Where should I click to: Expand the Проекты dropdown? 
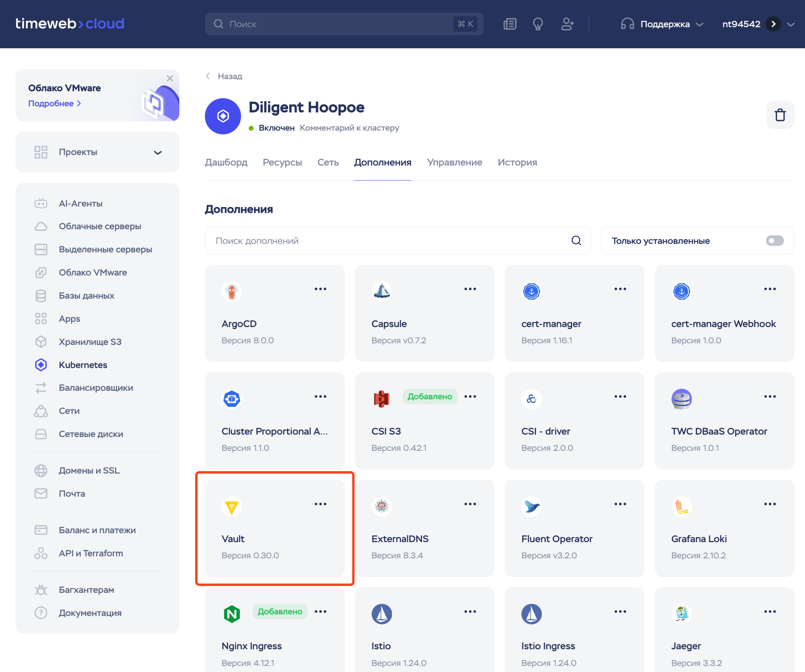point(157,153)
